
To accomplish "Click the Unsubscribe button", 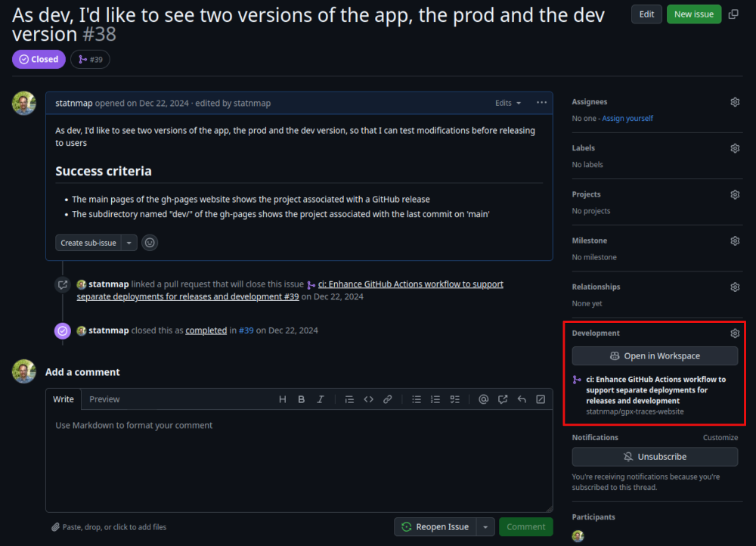I will (x=655, y=457).
